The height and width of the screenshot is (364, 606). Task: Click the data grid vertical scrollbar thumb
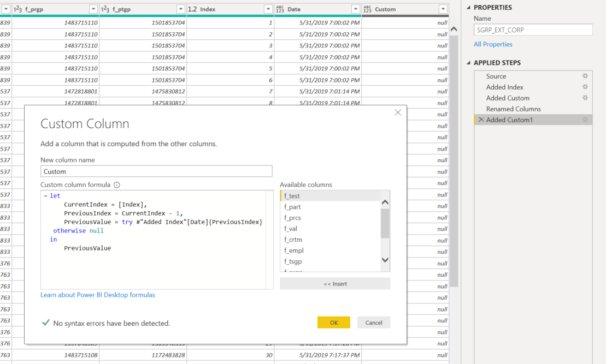(454, 161)
